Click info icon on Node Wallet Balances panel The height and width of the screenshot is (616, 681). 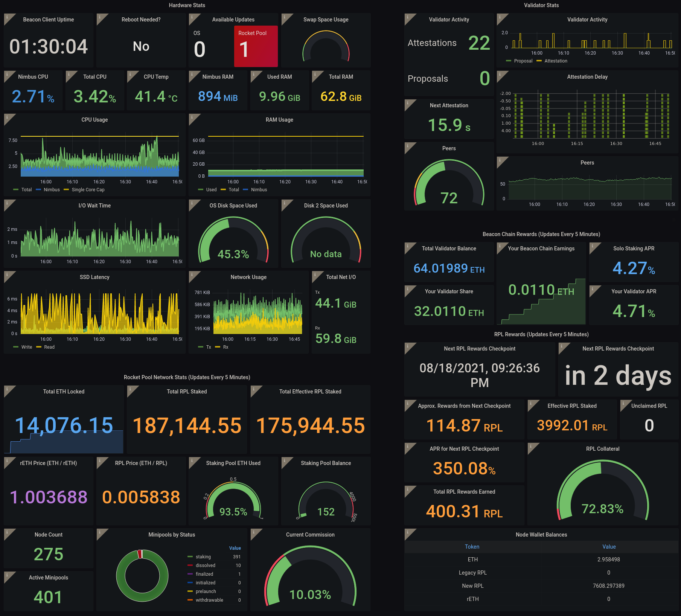pyautogui.click(x=408, y=532)
